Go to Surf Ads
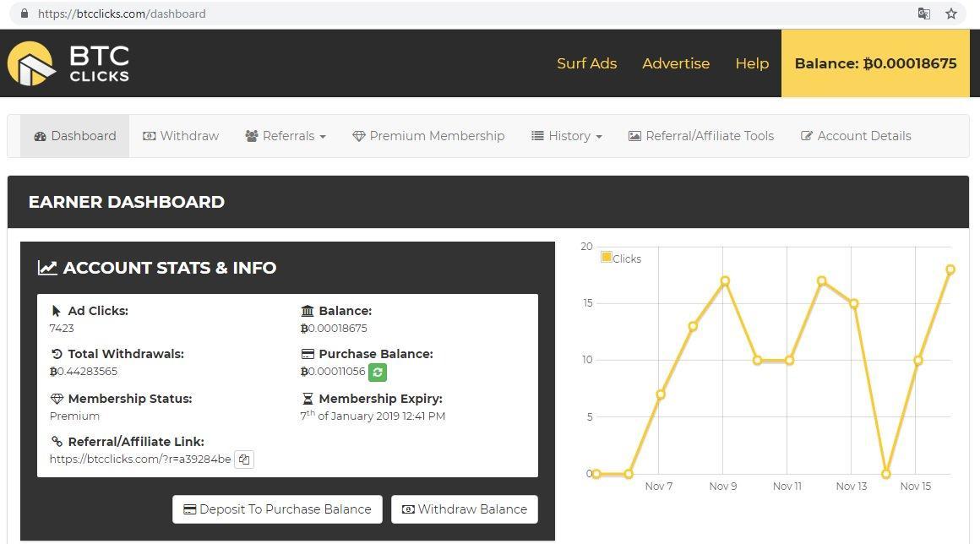Image resolution: width=980 pixels, height=544 pixels. pos(587,63)
